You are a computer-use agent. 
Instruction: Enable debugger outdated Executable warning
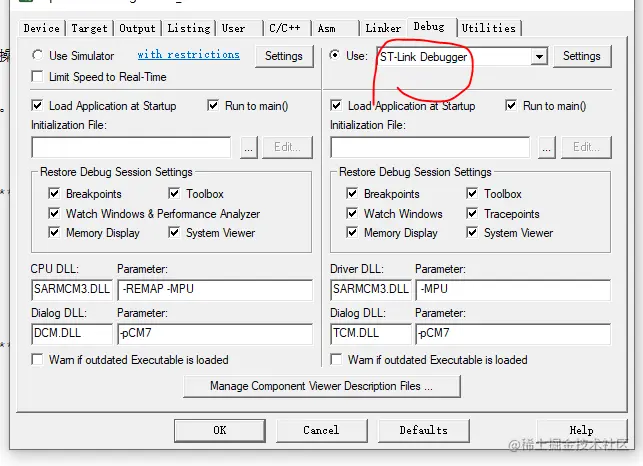336,360
